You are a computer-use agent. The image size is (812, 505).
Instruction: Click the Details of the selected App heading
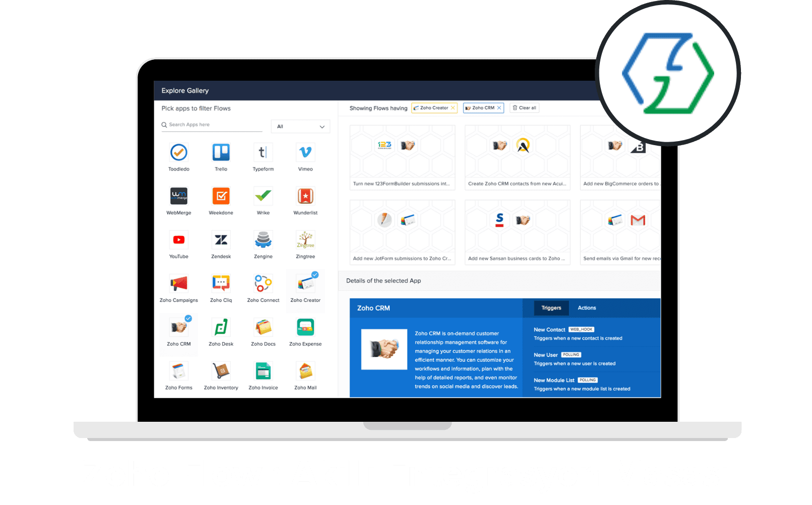click(384, 281)
